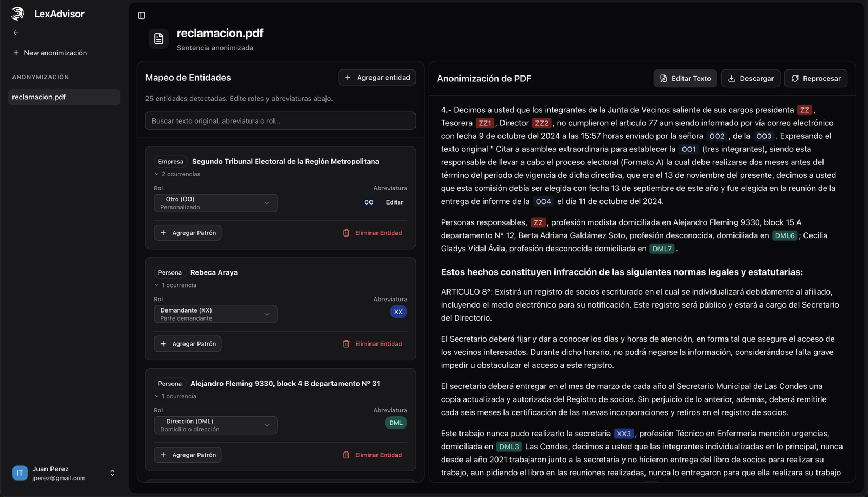Open the Demandante (XX) role dropdown
This screenshot has height=497, width=868.
click(x=215, y=314)
